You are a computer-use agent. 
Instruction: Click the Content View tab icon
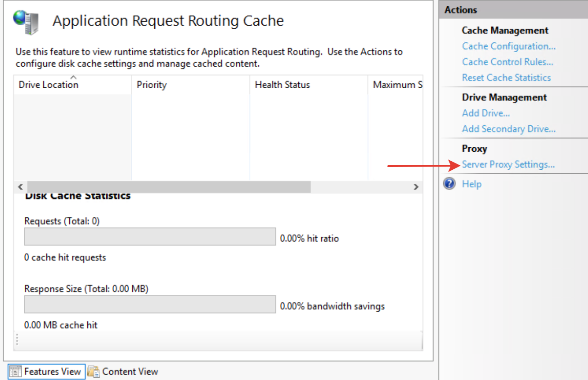pos(94,371)
